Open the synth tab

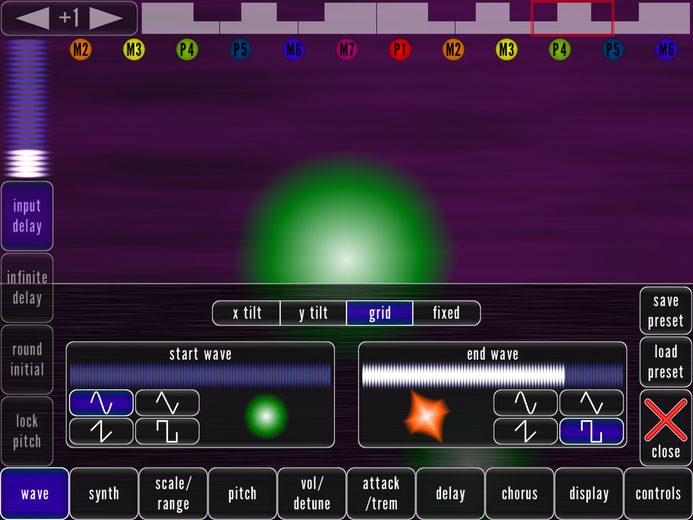[x=104, y=493]
